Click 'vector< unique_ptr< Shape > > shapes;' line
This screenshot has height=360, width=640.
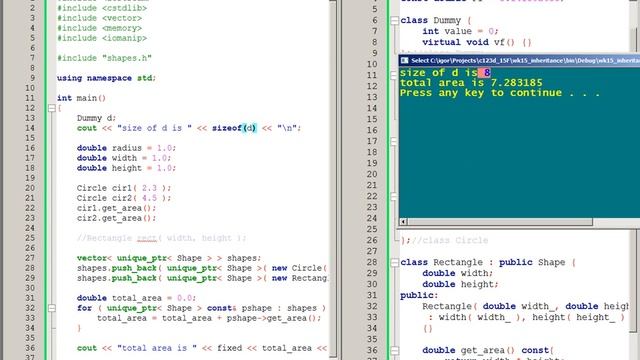(x=169, y=258)
